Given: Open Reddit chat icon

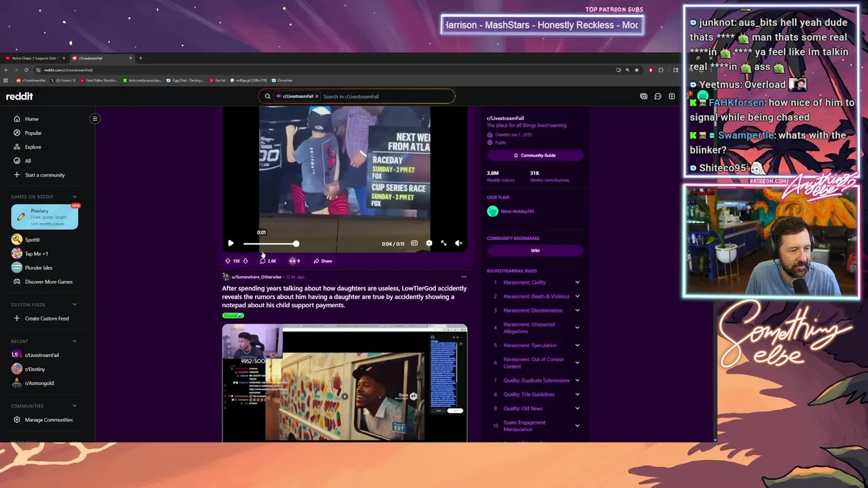Looking at the screenshot, I should (x=658, y=96).
